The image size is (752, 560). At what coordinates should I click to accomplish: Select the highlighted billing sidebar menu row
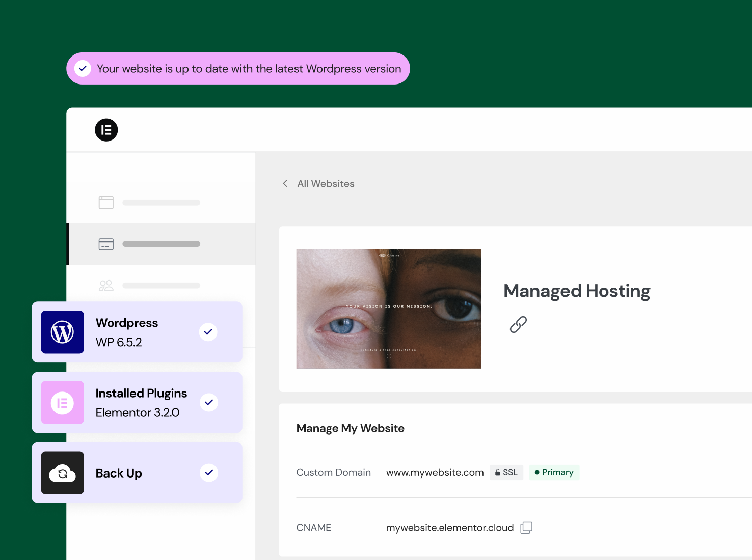point(161,244)
